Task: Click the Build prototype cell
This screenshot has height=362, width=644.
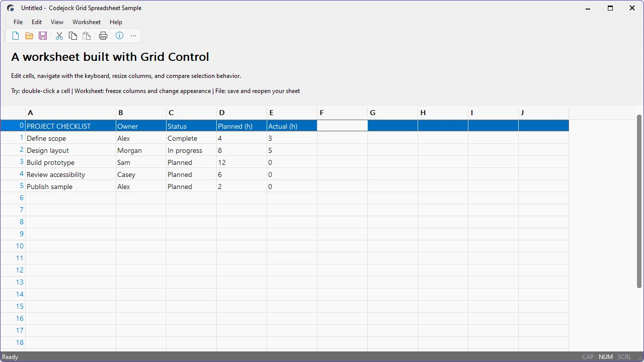Action: [70, 162]
